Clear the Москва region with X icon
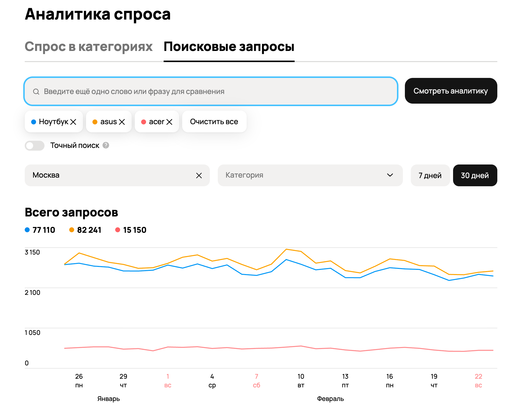Image resolution: width=525 pixels, height=420 pixels. [199, 176]
